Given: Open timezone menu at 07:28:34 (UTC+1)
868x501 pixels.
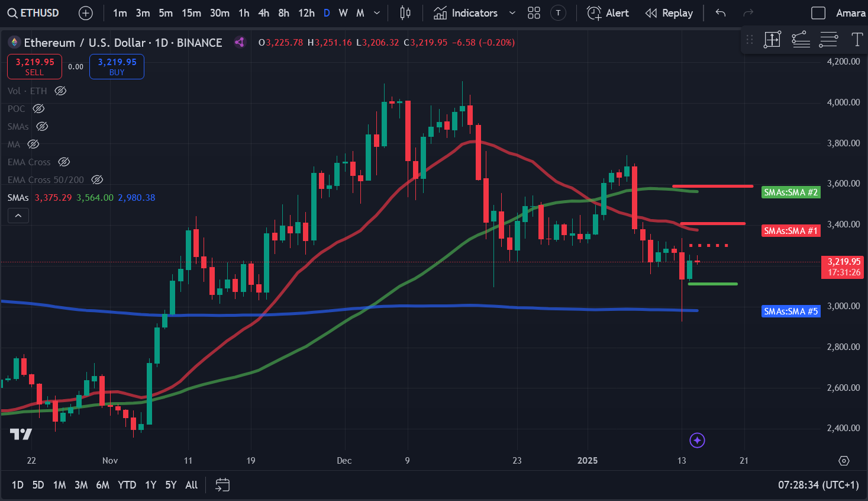Looking at the screenshot, I should 818,485.
